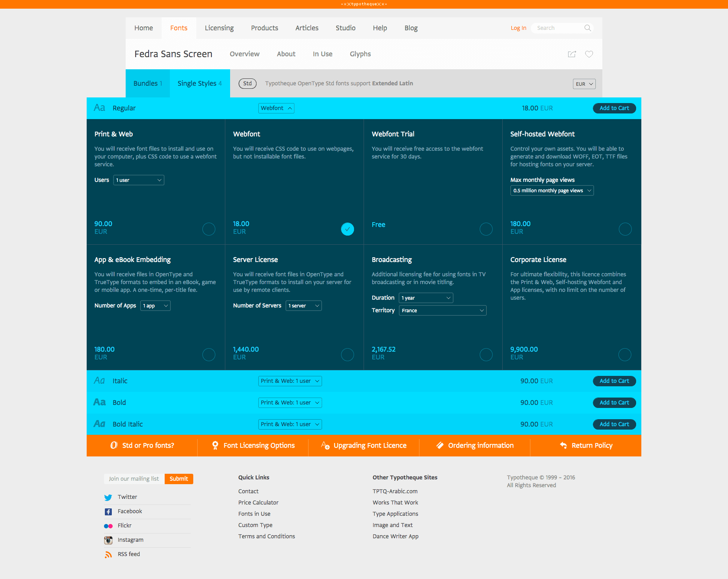
Task: Open the Duration 1 year dropdown
Action: (x=426, y=298)
